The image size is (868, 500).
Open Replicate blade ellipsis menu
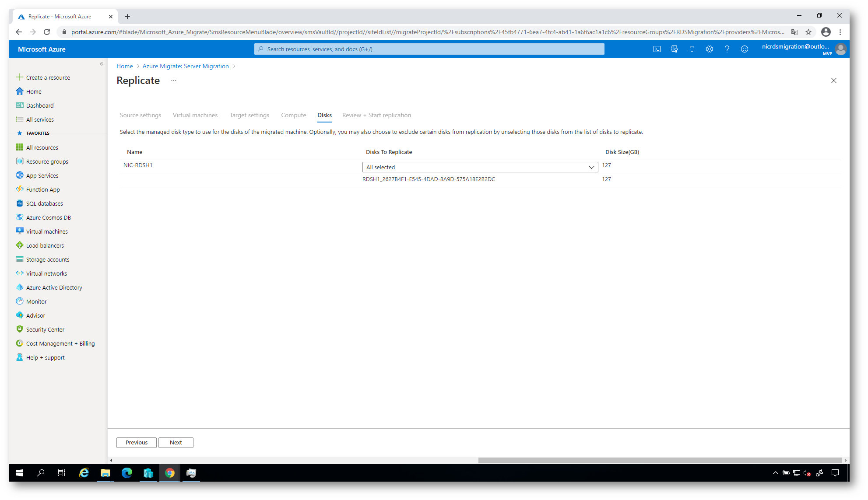coord(174,80)
